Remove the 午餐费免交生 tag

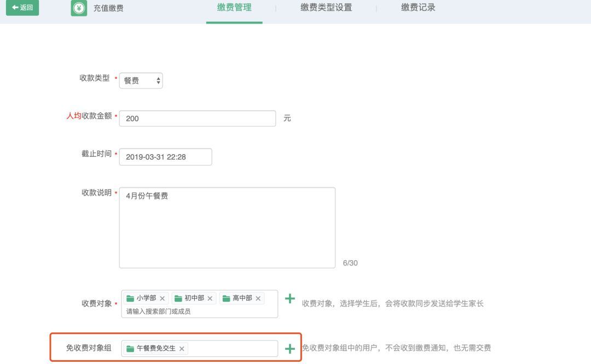click(182, 349)
